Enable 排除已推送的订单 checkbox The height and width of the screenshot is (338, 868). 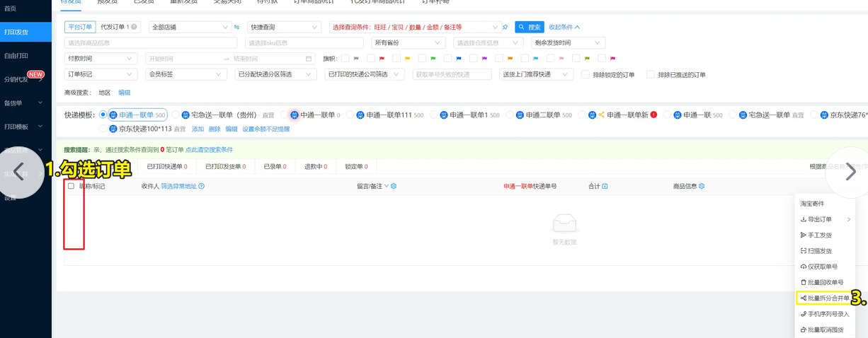pyautogui.click(x=651, y=74)
